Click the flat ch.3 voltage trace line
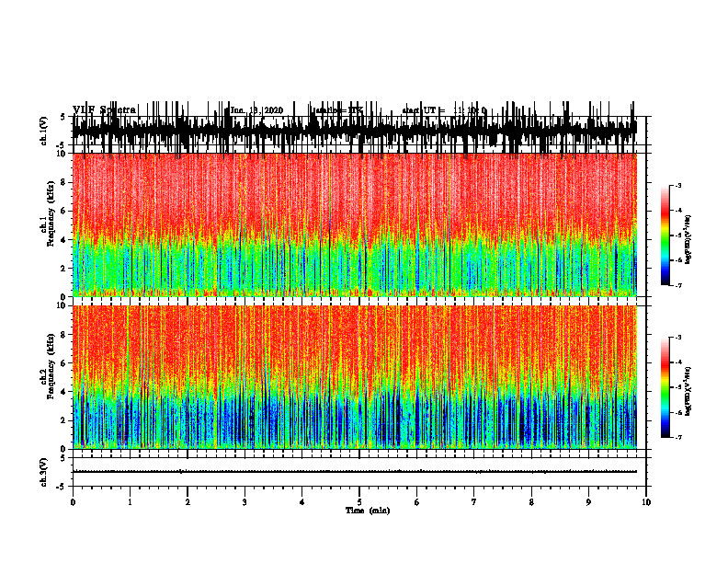The width and height of the screenshot is (728, 563). (x=354, y=472)
